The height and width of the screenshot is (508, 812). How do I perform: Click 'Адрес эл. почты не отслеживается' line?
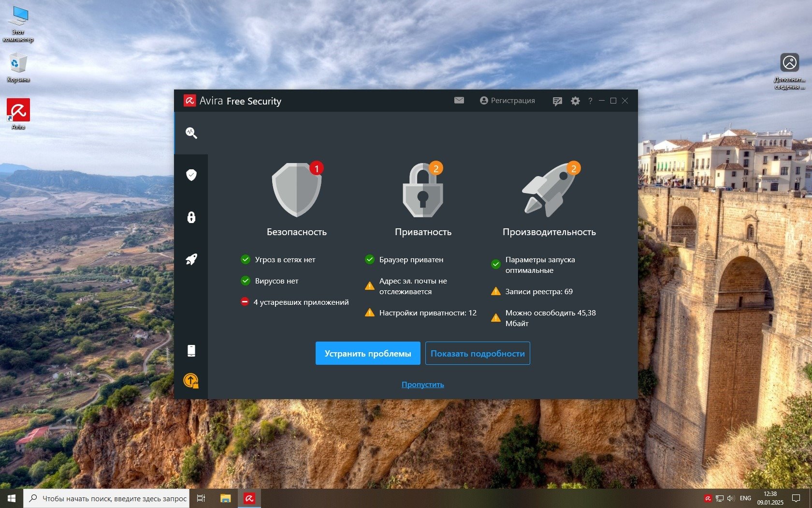click(406, 286)
